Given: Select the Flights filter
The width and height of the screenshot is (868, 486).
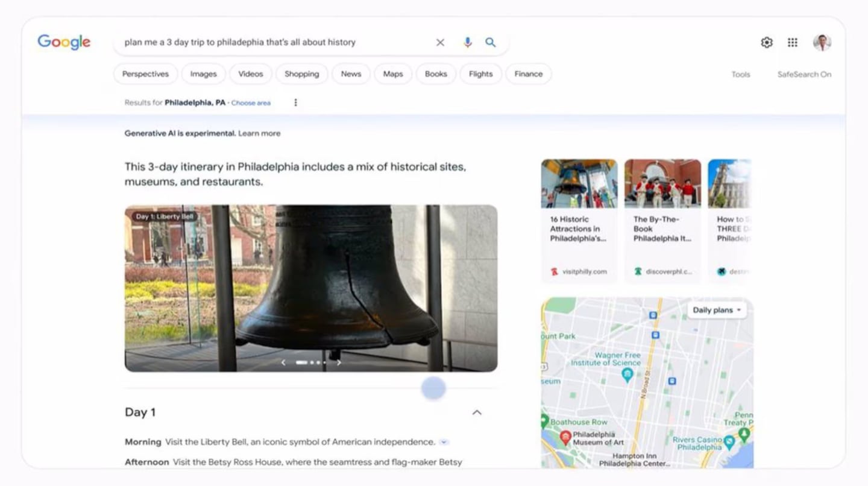Looking at the screenshot, I should (x=480, y=74).
